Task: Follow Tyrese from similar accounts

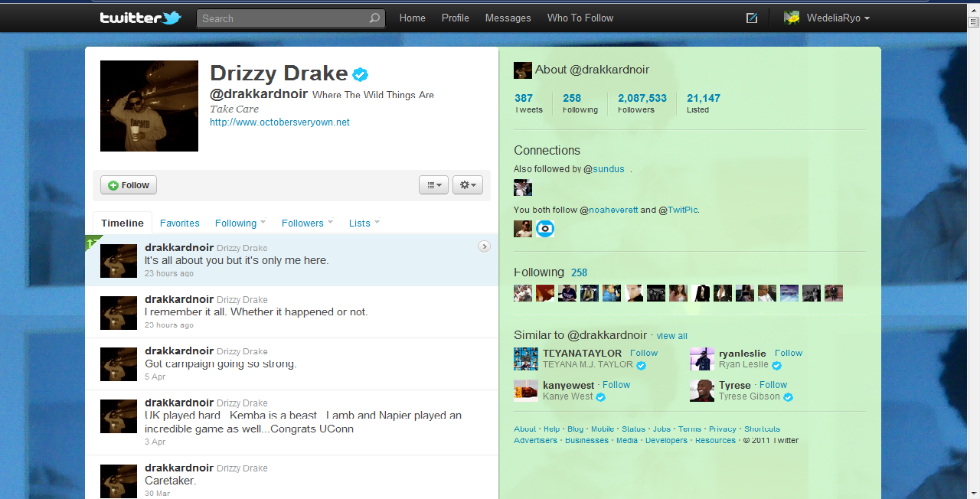Action: 773,384
